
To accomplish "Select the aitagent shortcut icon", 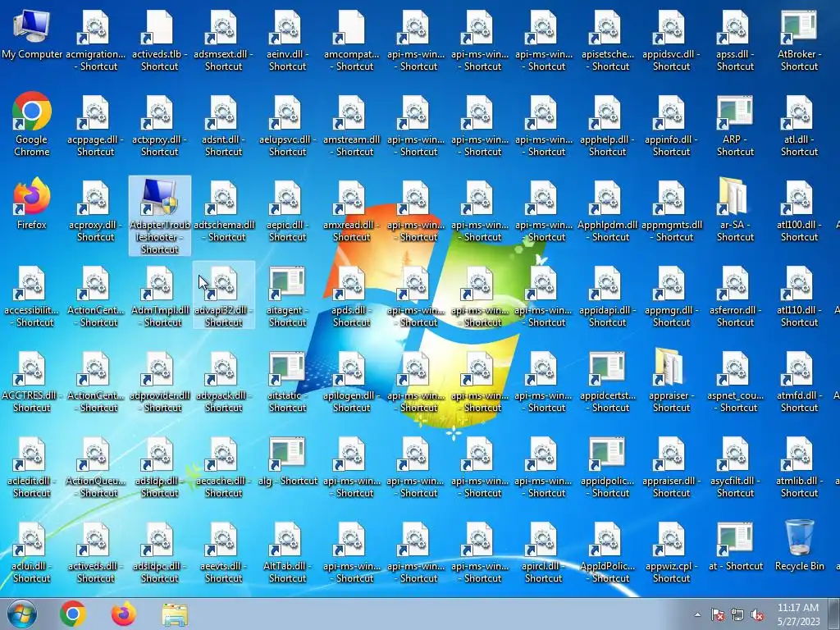I will tap(287, 295).
